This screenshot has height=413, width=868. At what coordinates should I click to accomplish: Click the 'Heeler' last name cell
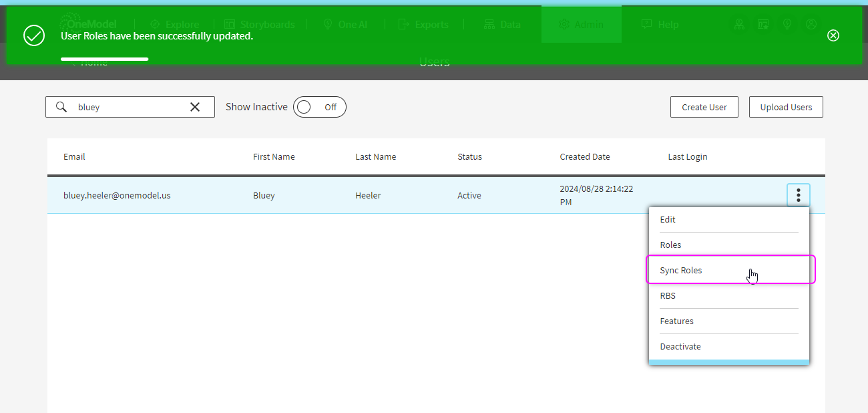coord(368,196)
